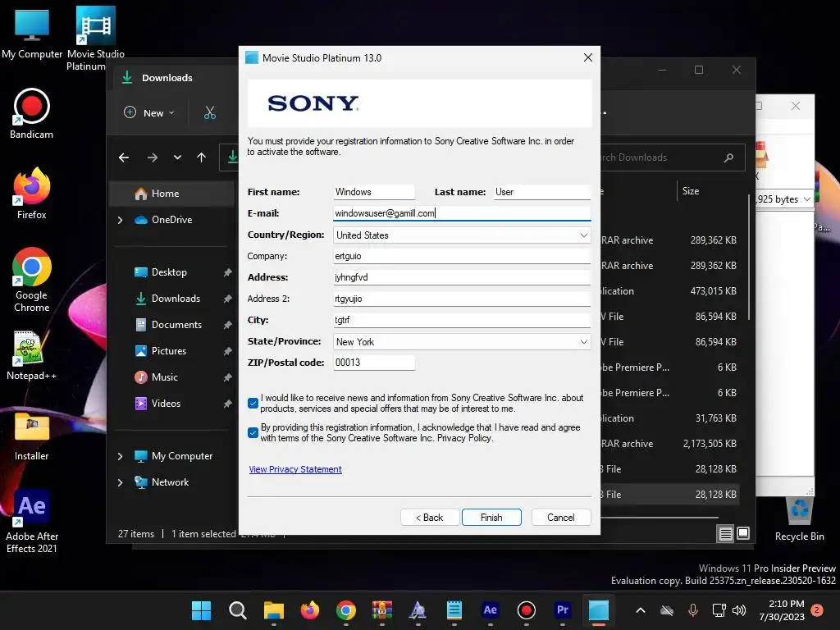Click the ZIP/Postal code field
Screen dimensions: 840x630
[374, 363]
